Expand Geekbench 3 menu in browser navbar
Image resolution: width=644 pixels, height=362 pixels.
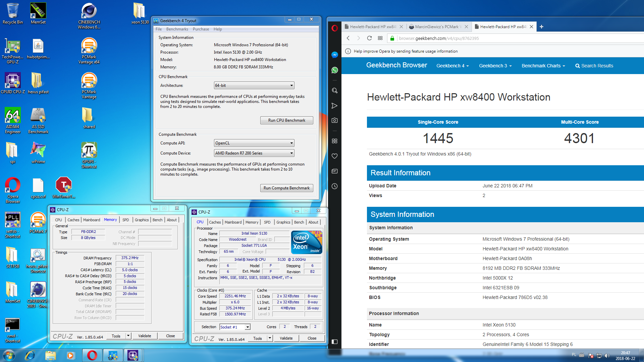tap(495, 66)
